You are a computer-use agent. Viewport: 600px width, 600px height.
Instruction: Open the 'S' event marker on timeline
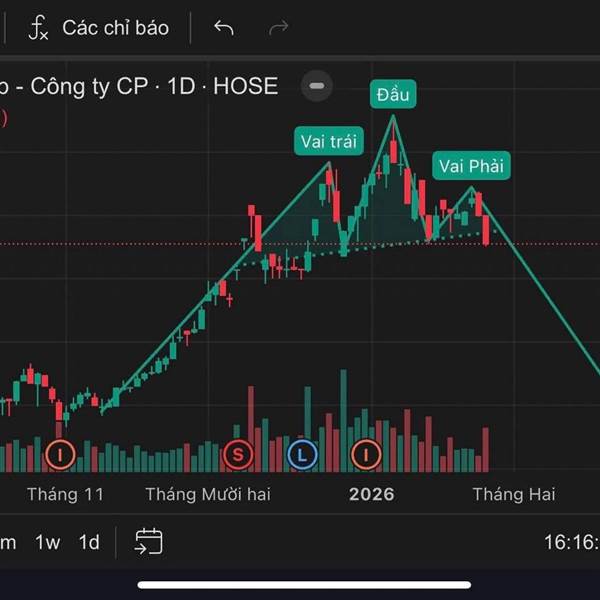pos(238,455)
